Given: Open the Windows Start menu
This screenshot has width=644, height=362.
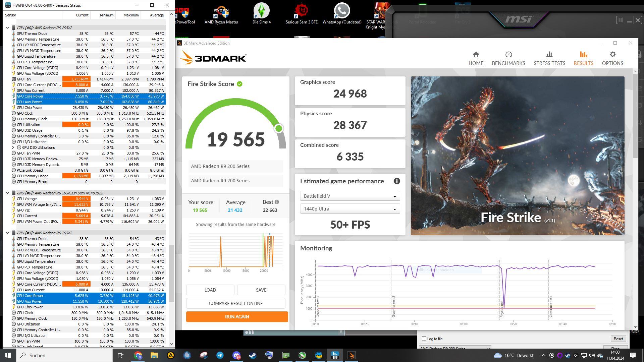Looking at the screenshot, I should click(8, 355).
